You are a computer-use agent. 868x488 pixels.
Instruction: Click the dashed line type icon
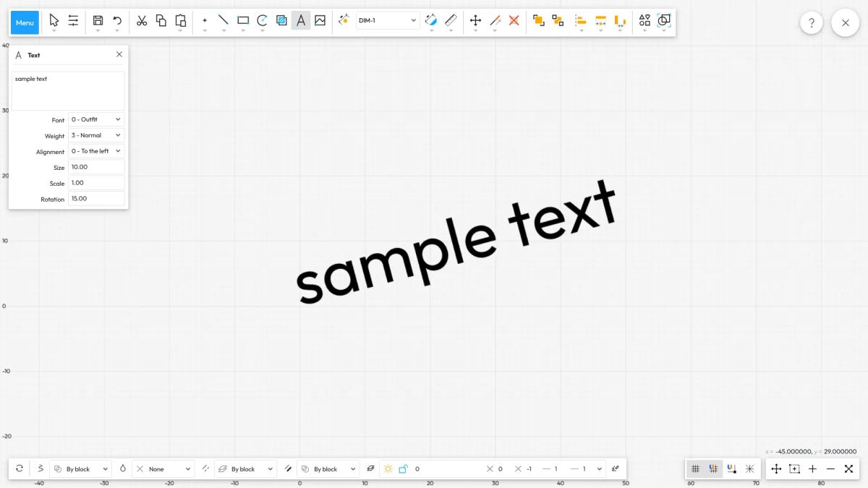(x=205, y=468)
